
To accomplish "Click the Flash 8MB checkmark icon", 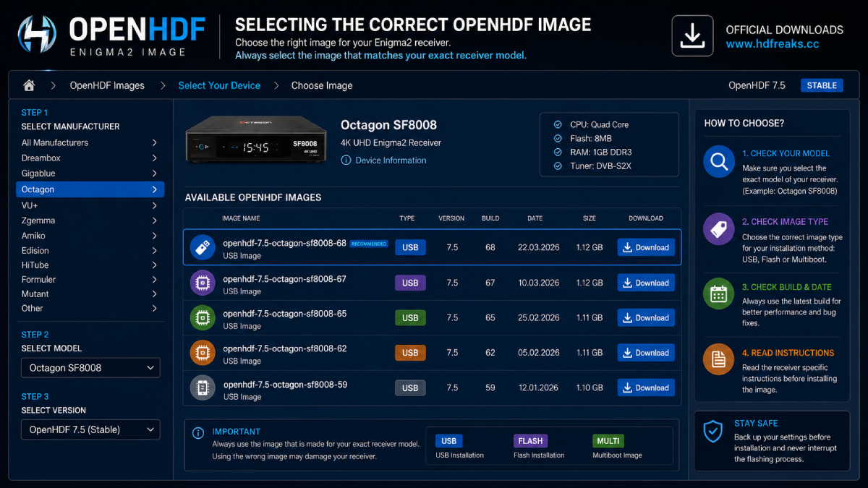I will pos(557,138).
